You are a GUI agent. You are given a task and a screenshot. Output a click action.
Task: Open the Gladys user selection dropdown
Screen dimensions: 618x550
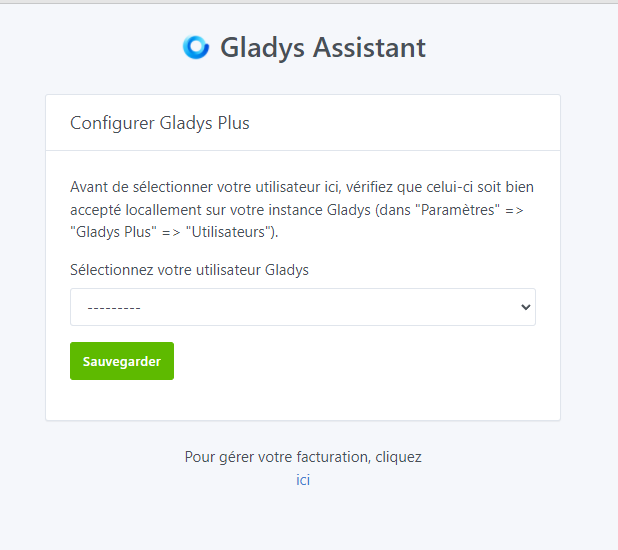click(303, 307)
